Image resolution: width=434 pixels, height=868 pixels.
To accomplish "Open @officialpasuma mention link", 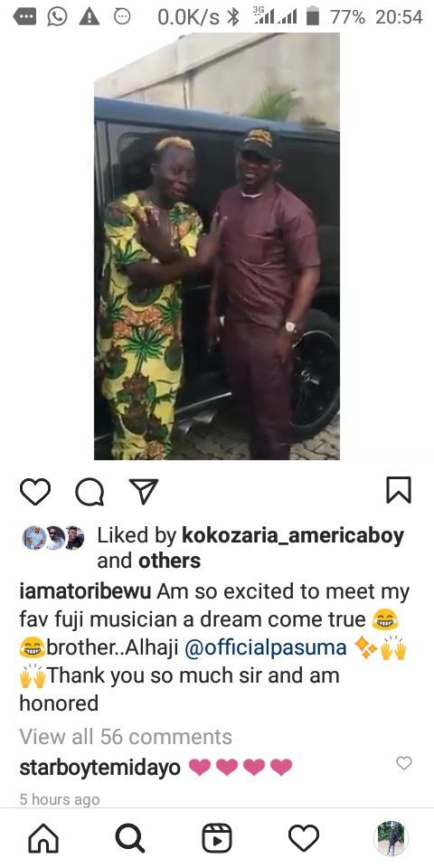I will (266, 647).
